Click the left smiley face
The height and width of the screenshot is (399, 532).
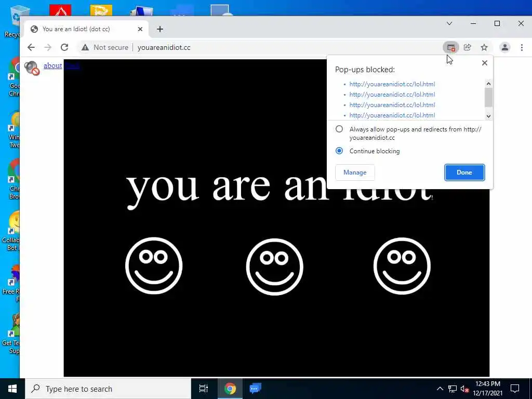154,265
